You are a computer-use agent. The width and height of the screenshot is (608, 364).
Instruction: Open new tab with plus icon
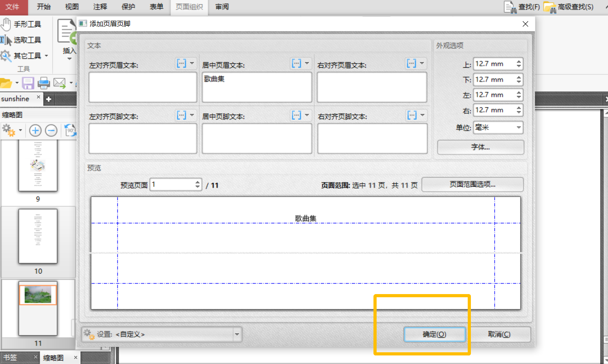[49, 99]
